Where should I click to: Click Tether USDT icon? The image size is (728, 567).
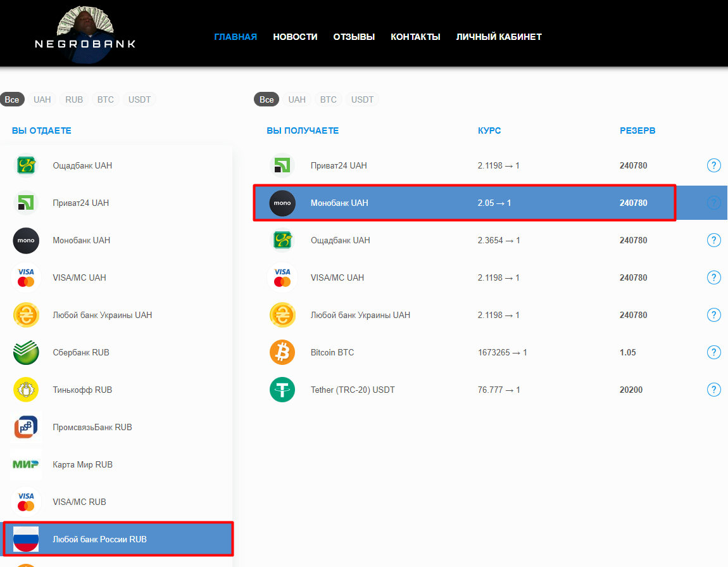(282, 390)
